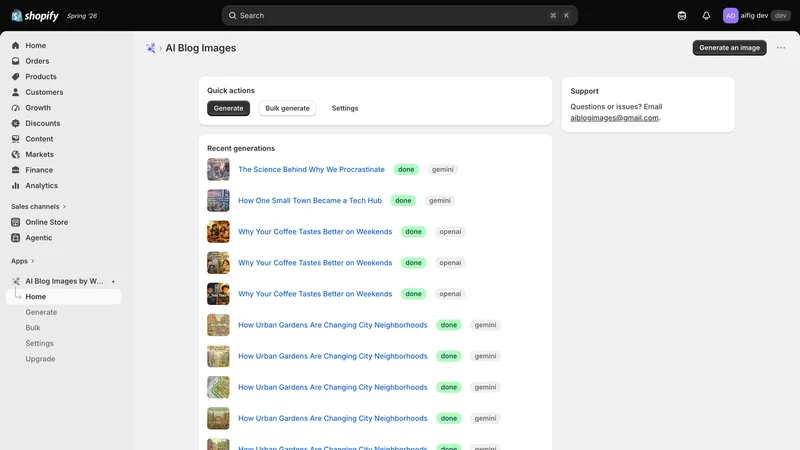Click Settings in Quick actions
This screenshot has height=450, width=800.
tap(345, 108)
